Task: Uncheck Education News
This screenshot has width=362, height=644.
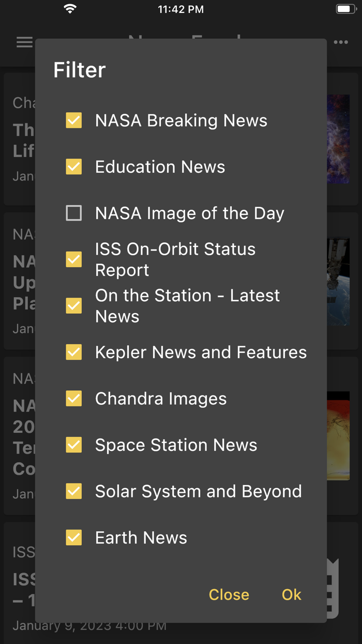Action: pos(73,167)
